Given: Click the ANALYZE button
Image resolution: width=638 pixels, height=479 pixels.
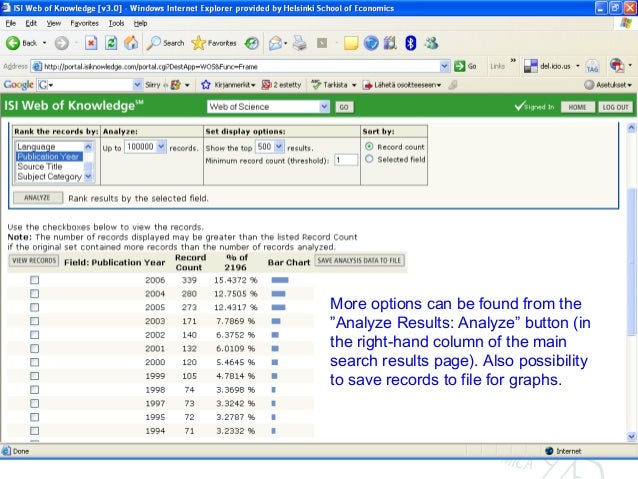Looking at the screenshot, I should tap(38, 198).
